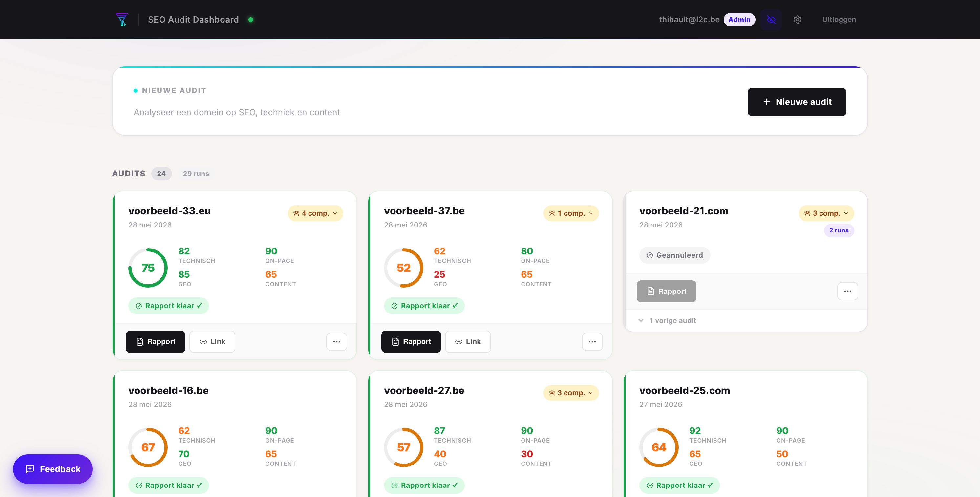
Task: Expand the 3 comp. dropdown on voorbeeld-21.com
Action: pos(826,213)
